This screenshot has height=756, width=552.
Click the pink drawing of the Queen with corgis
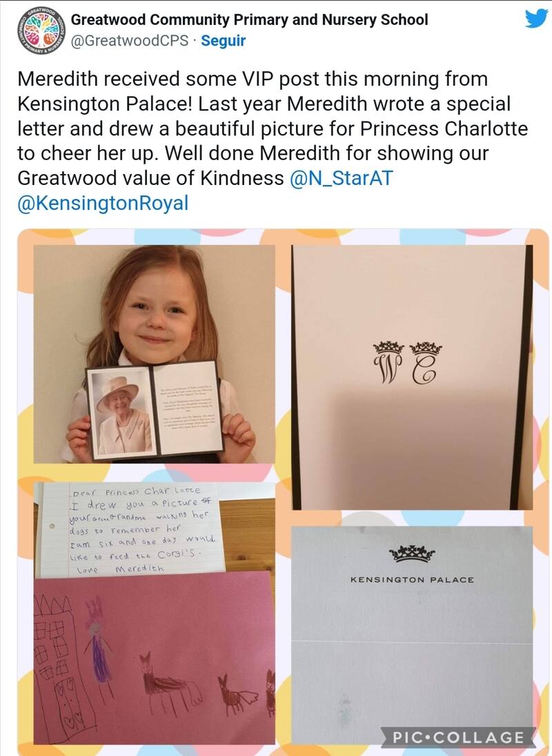154,658
